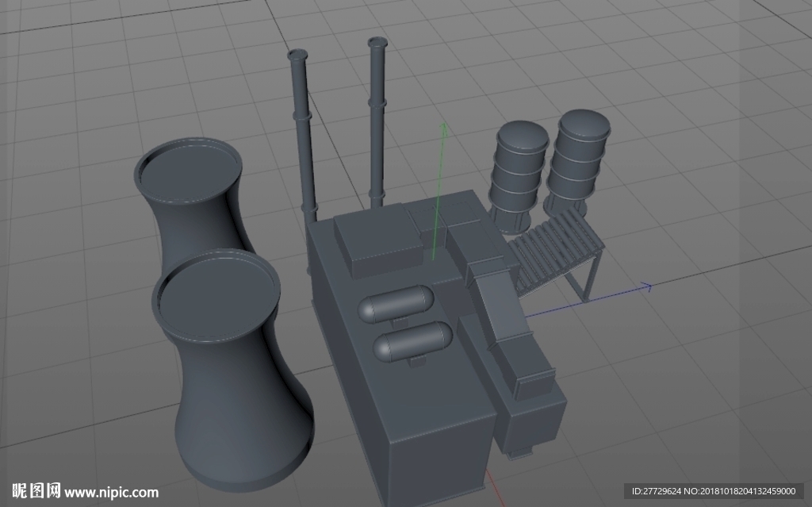Click the blue Z-axis arrow handle

click(x=645, y=286)
